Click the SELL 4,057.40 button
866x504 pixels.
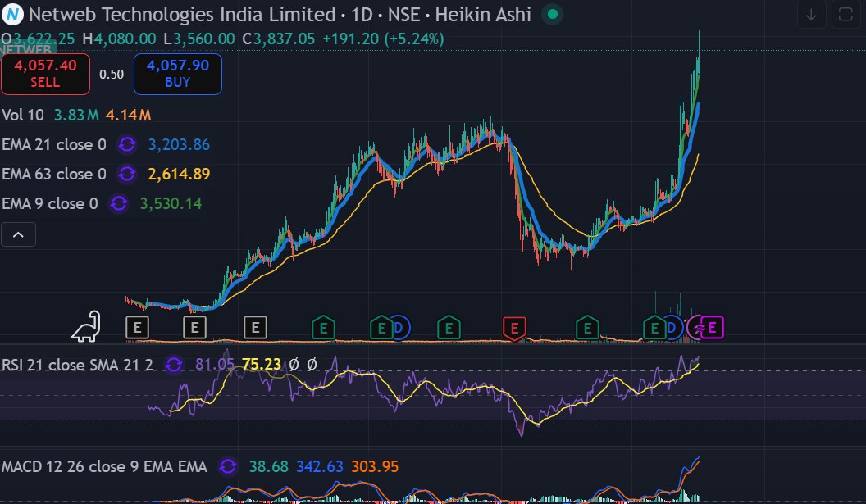pyautogui.click(x=45, y=74)
